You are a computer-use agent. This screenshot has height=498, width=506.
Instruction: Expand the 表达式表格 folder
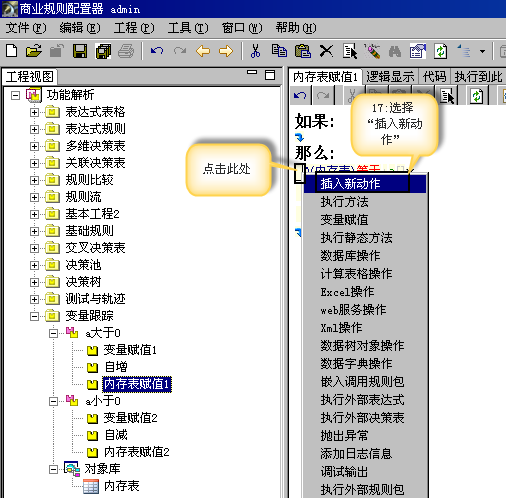tap(34, 112)
